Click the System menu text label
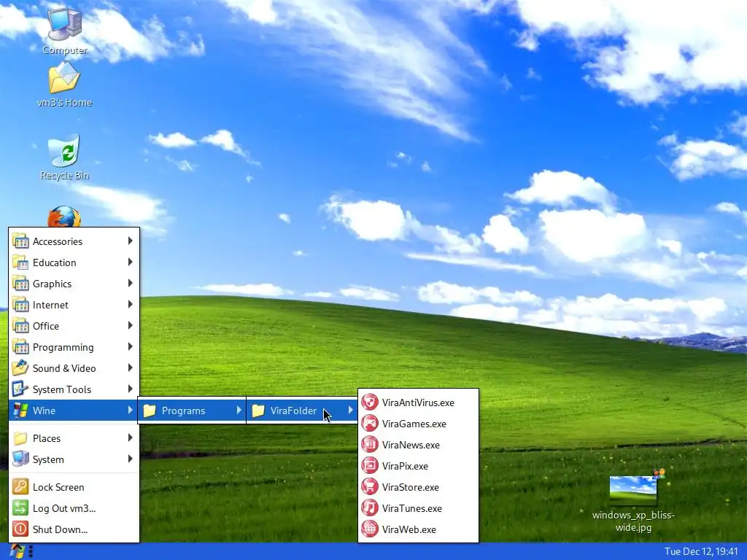 coord(48,459)
